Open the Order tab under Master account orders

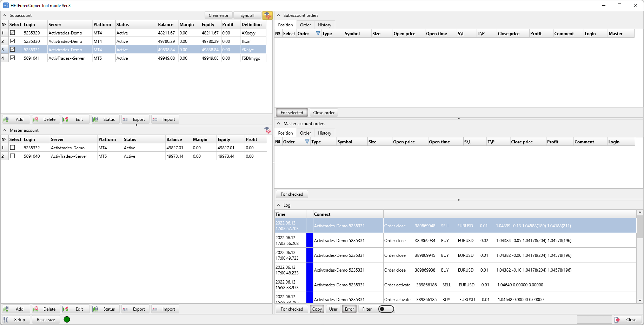click(x=305, y=133)
